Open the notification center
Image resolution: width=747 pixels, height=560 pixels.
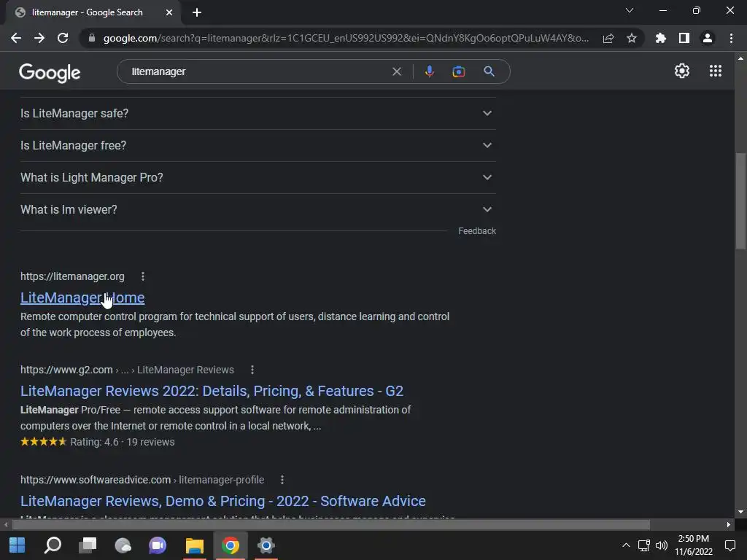tap(729, 545)
